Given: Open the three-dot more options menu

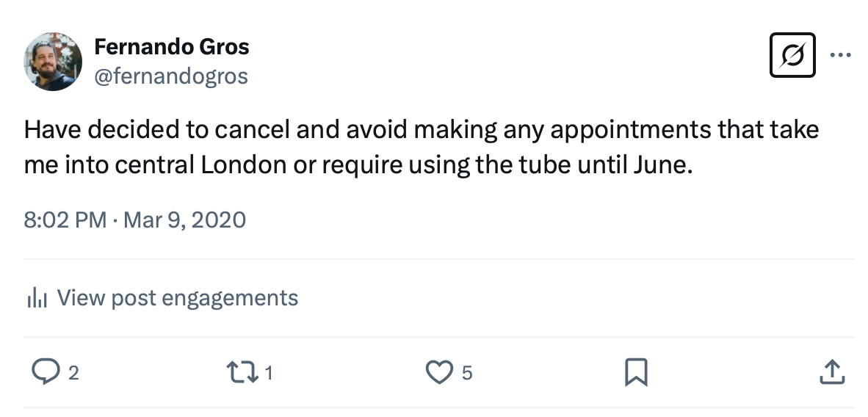Looking at the screenshot, I should [x=840, y=55].
